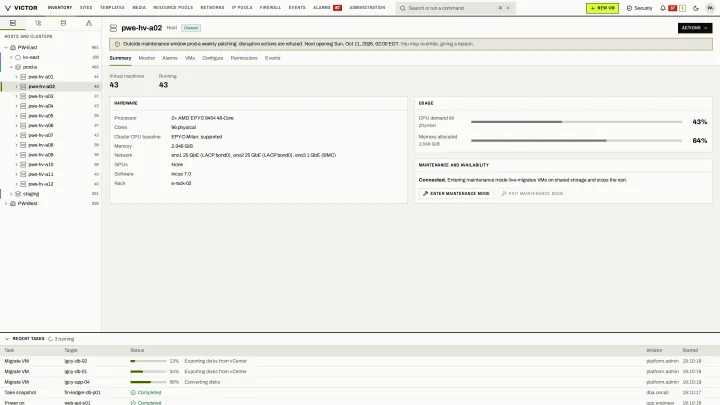The image size is (720, 405).
Task: Open Administration in top navigation
Action: click(367, 8)
